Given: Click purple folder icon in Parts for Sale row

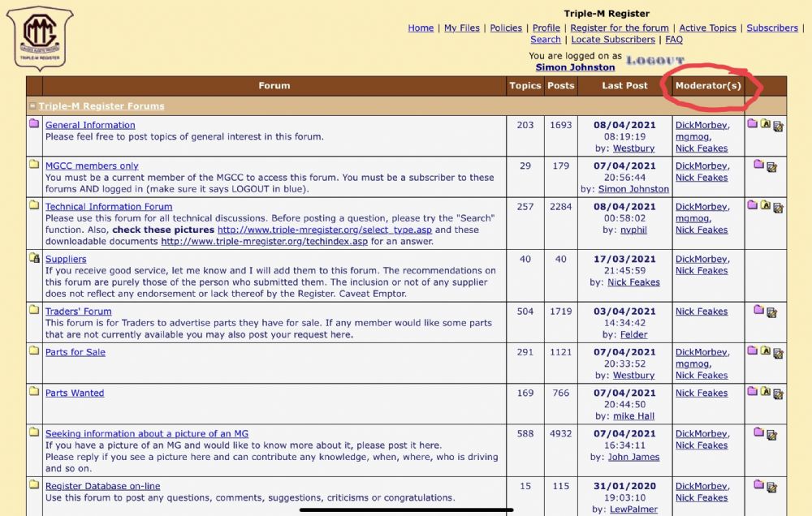Looking at the screenshot, I should [753, 351].
